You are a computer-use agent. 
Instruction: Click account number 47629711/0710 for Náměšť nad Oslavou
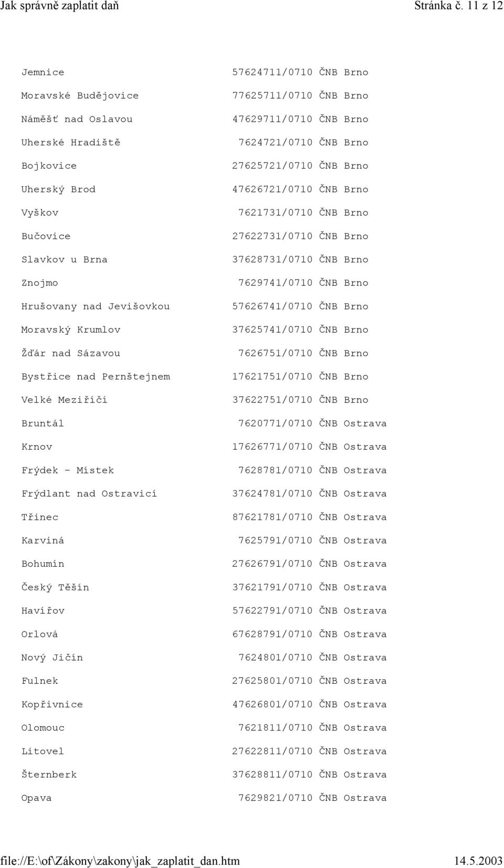tap(272, 119)
